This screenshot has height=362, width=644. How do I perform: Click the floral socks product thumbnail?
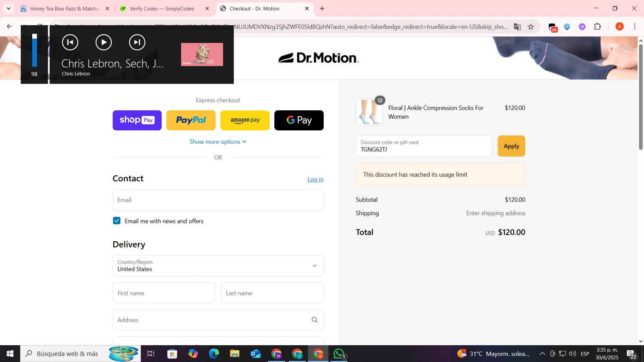click(369, 112)
